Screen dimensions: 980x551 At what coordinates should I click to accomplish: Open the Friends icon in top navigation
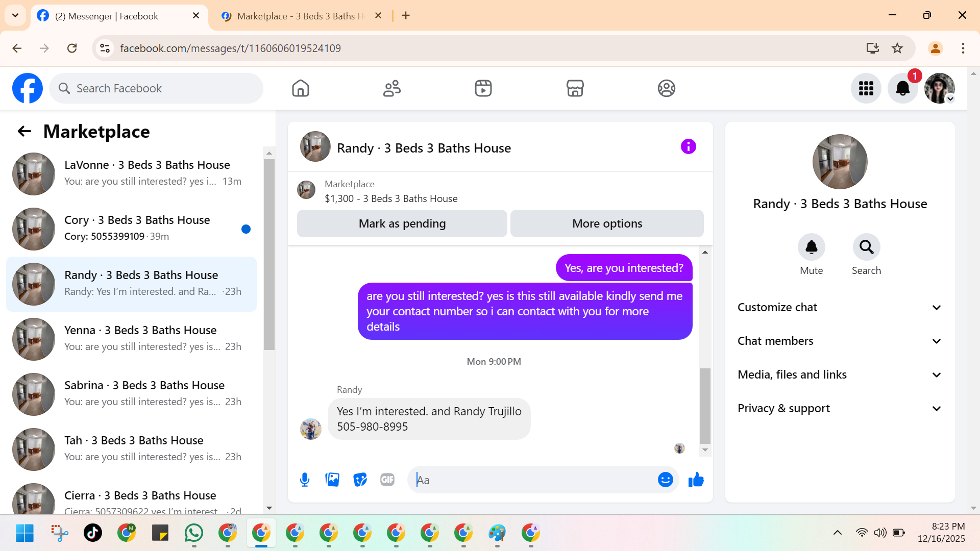click(392, 88)
